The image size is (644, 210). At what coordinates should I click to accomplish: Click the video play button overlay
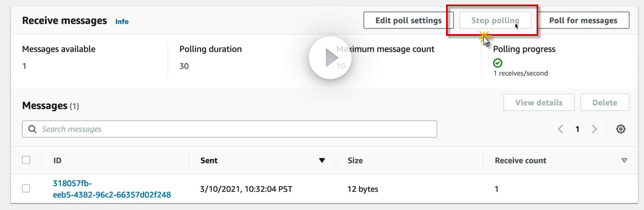click(x=330, y=58)
